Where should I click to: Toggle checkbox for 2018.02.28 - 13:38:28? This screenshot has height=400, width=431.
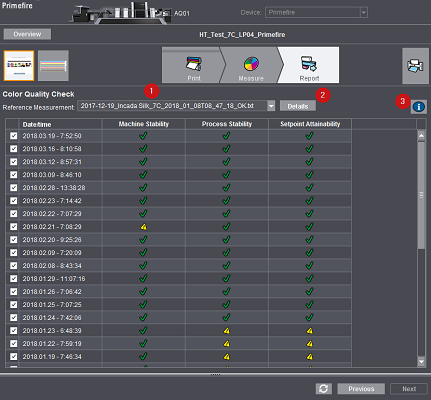(x=13, y=188)
